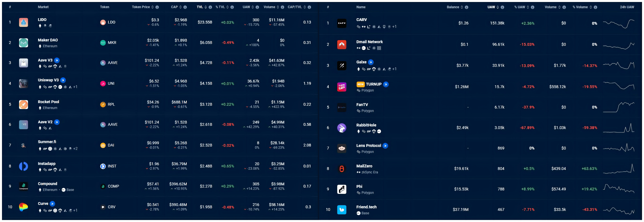Viewport: 644px width, 222px height.
Task: Expand the +1 chains for Curve
Action: (75, 211)
